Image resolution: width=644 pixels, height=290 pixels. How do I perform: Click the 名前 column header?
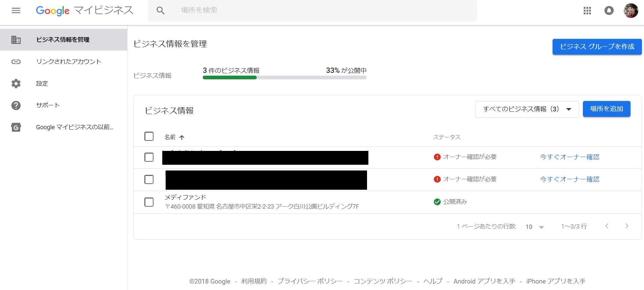170,137
